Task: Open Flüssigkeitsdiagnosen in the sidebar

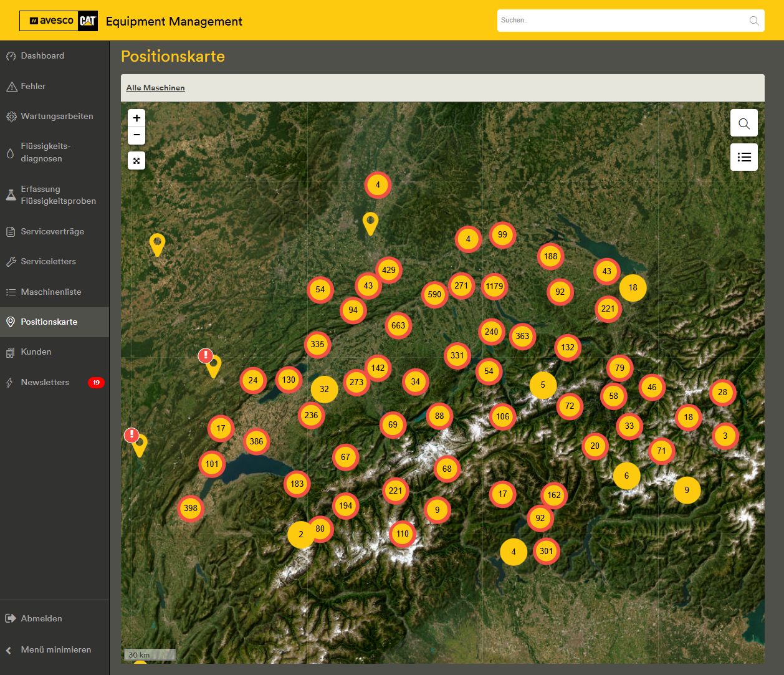Action: (x=45, y=153)
